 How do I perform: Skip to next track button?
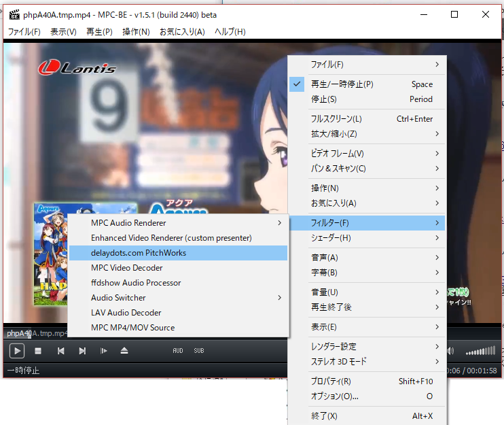point(82,351)
